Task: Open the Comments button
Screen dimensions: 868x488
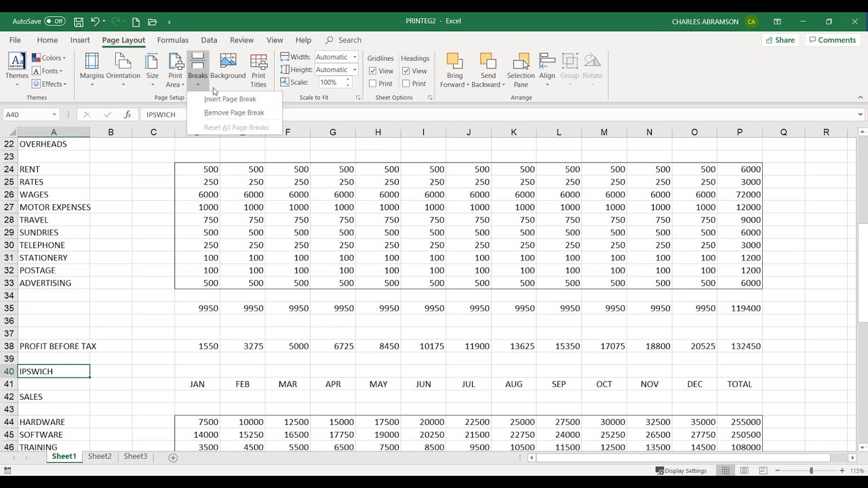Action: click(832, 40)
